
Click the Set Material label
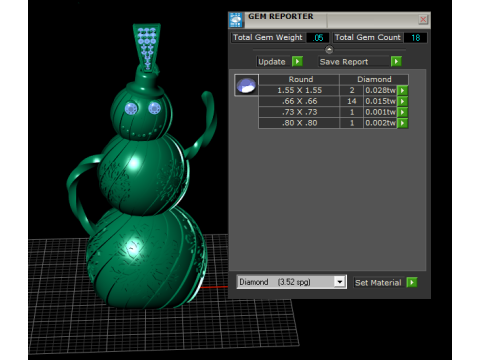378,283
